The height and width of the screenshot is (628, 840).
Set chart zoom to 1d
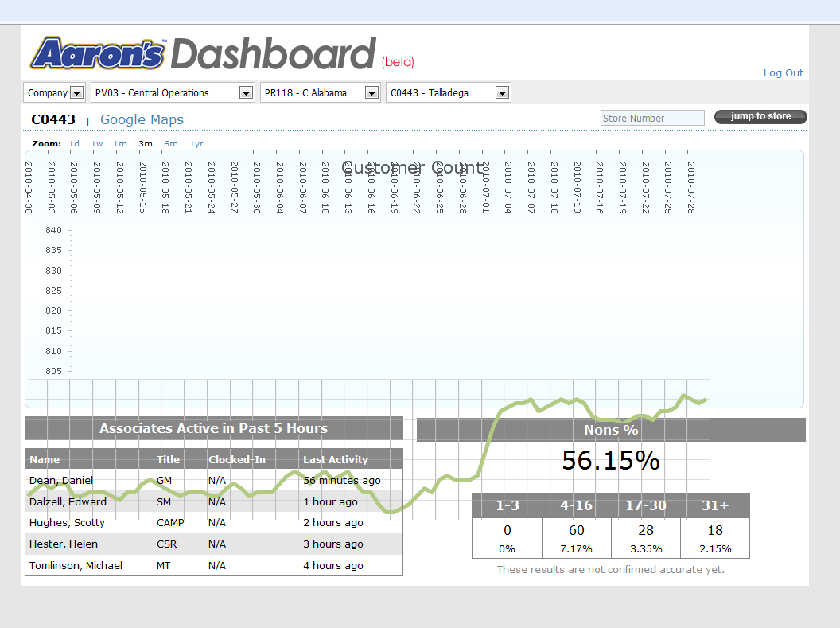pyautogui.click(x=74, y=143)
